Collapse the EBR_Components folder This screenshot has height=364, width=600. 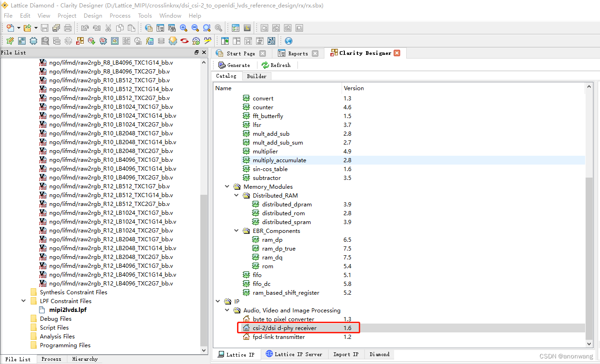coord(237,231)
